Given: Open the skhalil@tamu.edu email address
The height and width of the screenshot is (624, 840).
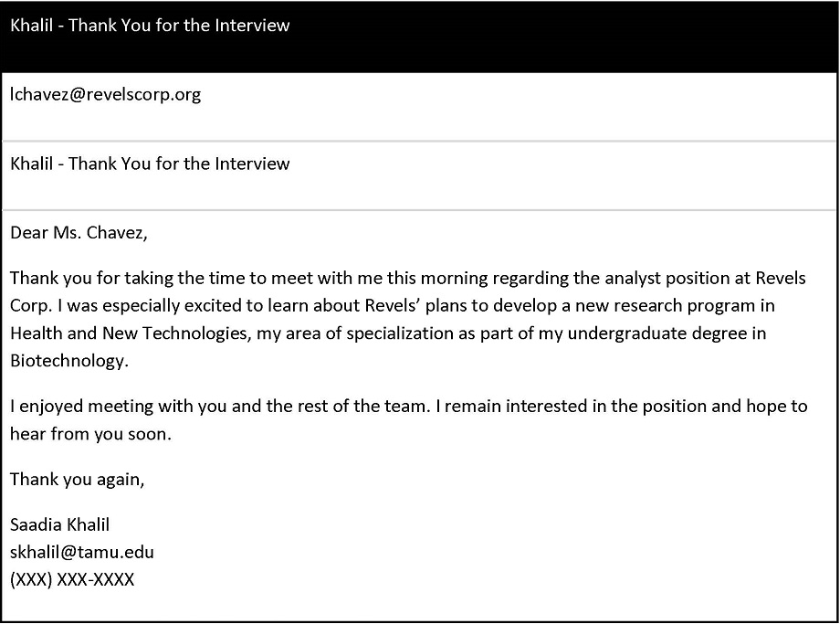Looking at the screenshot, I should coord(82,552).
